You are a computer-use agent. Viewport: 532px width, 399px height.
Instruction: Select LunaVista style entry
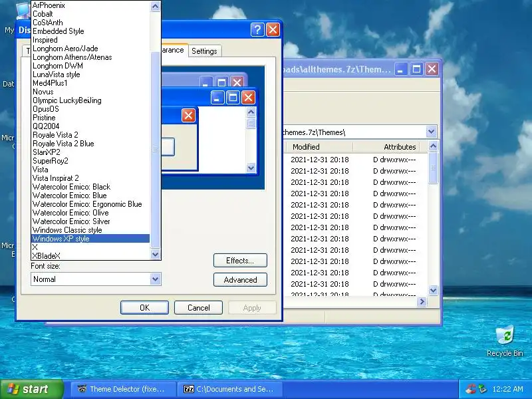[x=90, y=74]
